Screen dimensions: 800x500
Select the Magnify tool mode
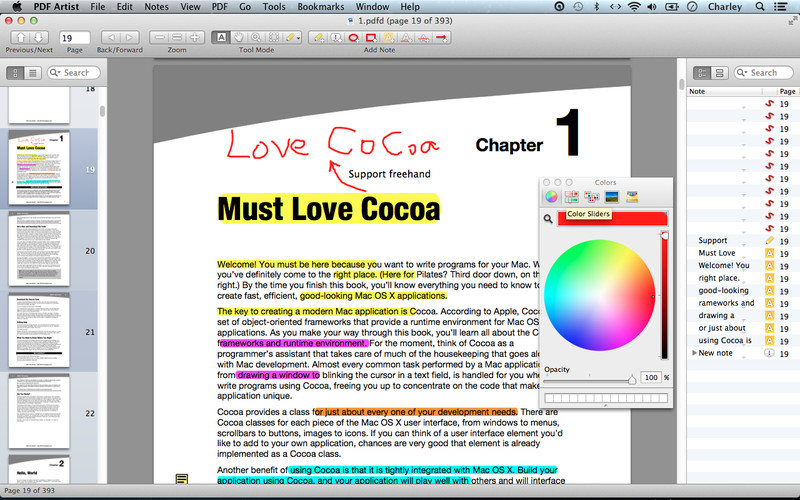(x=256, y=37)
